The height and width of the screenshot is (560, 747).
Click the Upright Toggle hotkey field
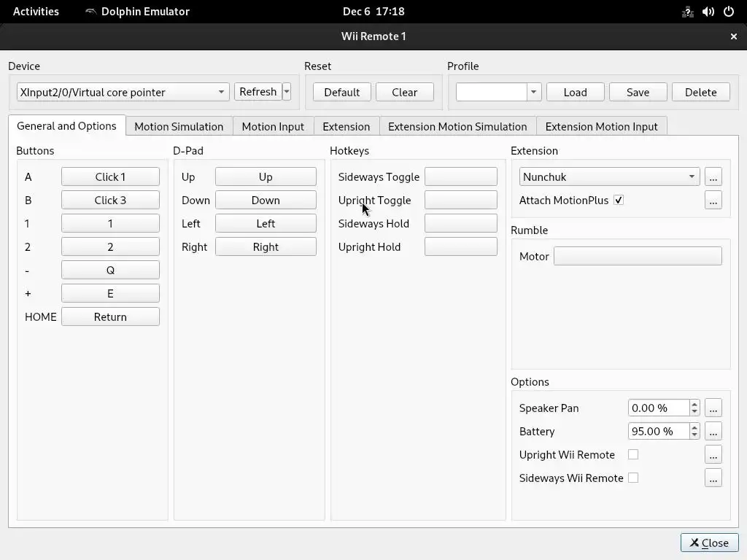(x=461, y=200)
